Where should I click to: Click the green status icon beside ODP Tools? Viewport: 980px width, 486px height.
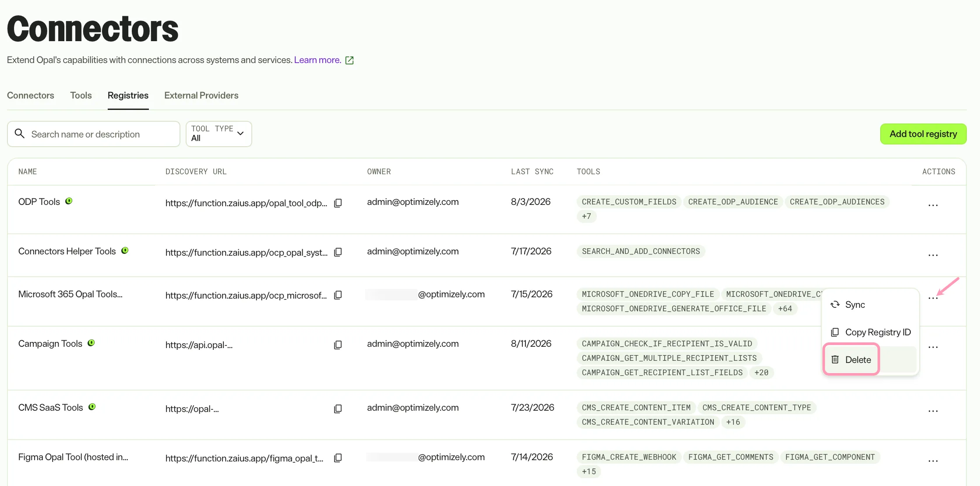(x=69, y=201)
